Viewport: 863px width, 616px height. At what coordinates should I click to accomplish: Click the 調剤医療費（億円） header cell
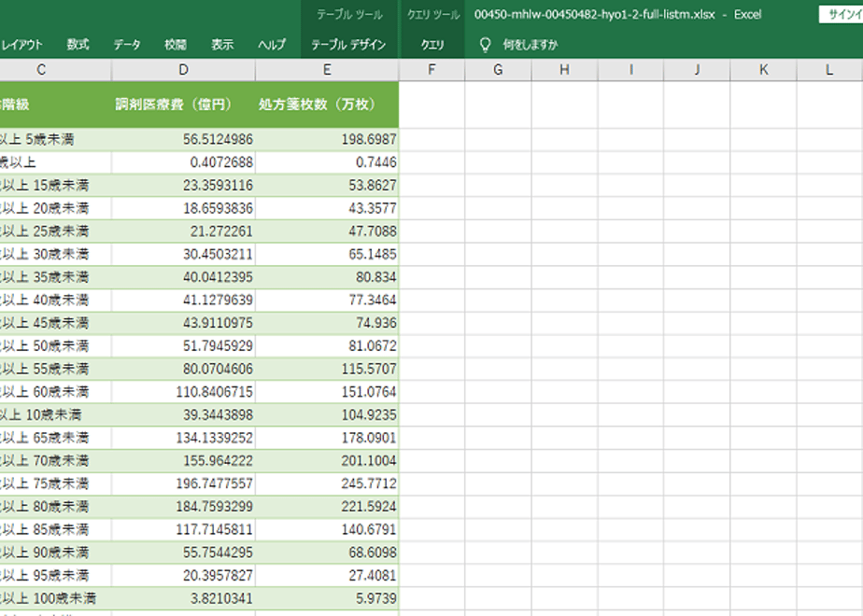pyautogui.click(x=183, y=105)
